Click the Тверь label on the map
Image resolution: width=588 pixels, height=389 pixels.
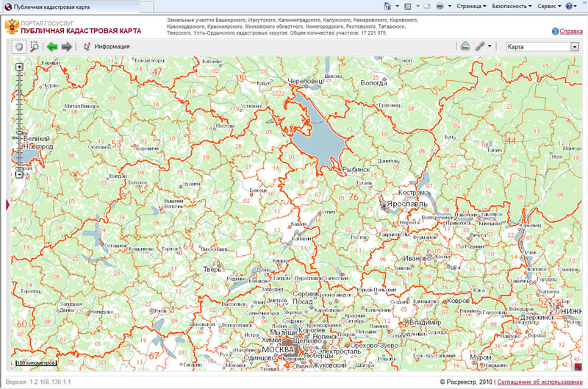[x=212, y=269]
